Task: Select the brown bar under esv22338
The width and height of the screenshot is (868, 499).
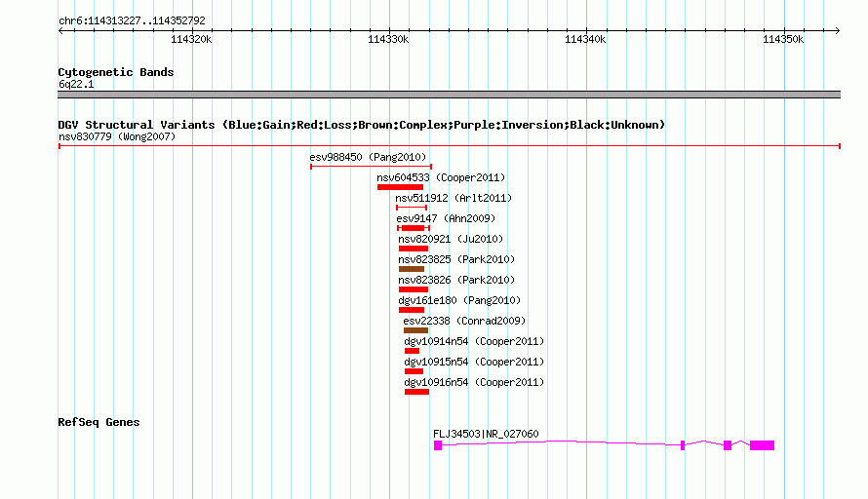Action: tap(415, 330)
